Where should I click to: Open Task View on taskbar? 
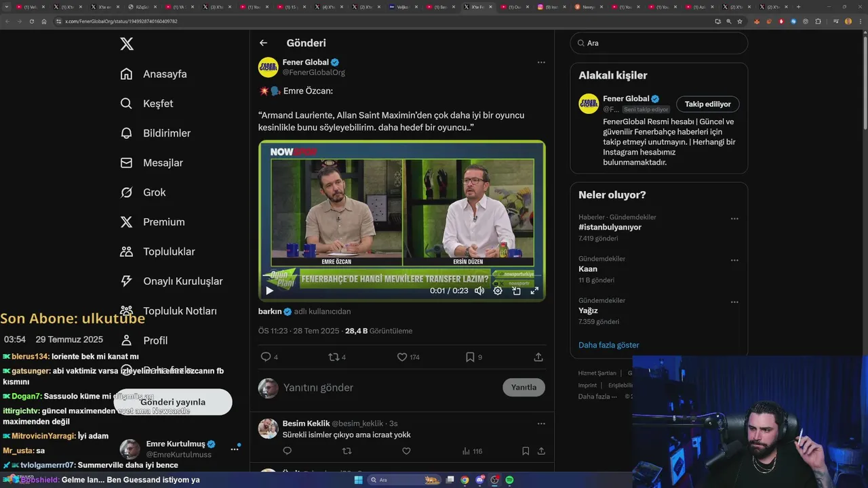tap(450, 480)
